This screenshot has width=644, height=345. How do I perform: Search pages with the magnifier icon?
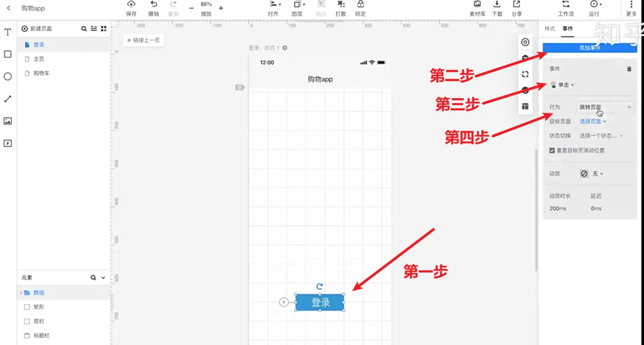[84, 29]
